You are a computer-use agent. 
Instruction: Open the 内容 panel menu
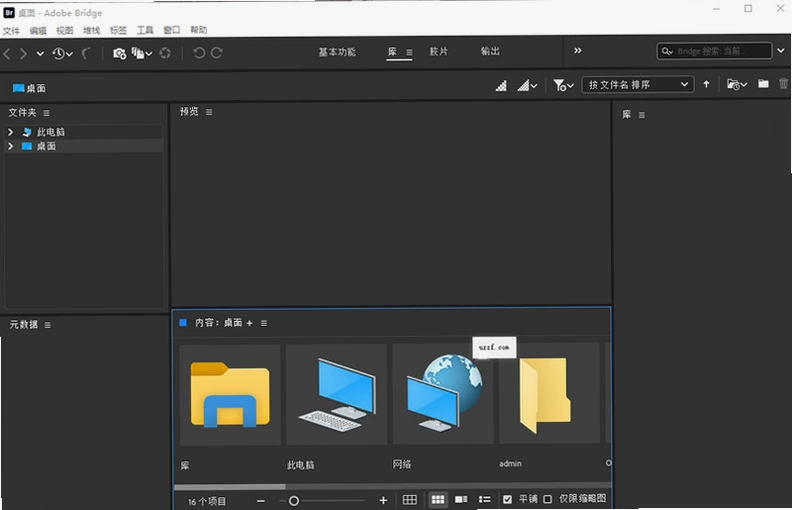[264, 323]
